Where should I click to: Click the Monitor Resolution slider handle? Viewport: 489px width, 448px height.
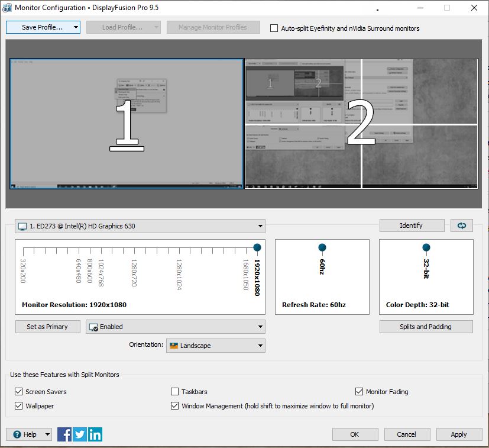point(257,247)
